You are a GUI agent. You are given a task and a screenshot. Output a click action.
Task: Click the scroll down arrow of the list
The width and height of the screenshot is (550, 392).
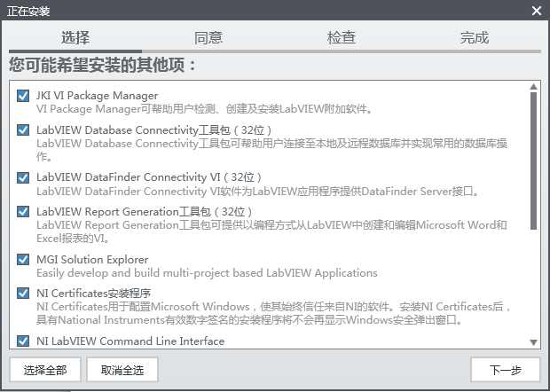pyautogui.click(x=533, y=342)
